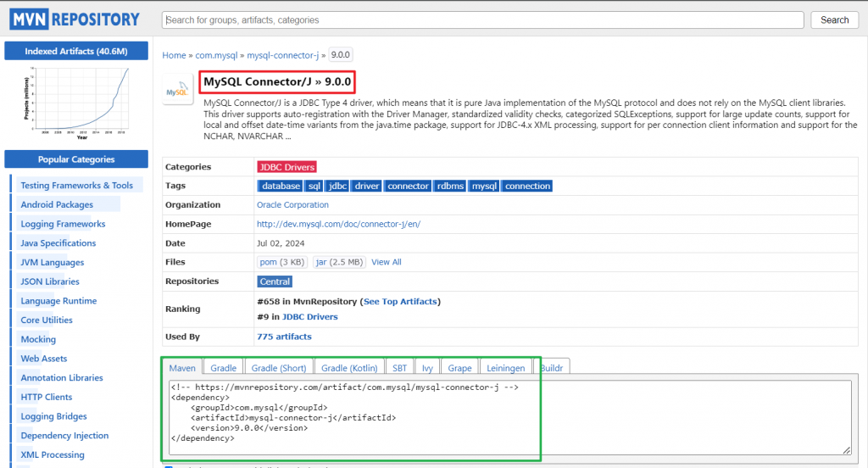Click the Popular Categories header
Image resolution: width=868 pixels, height=468 pixels.
tap(76, 159)
